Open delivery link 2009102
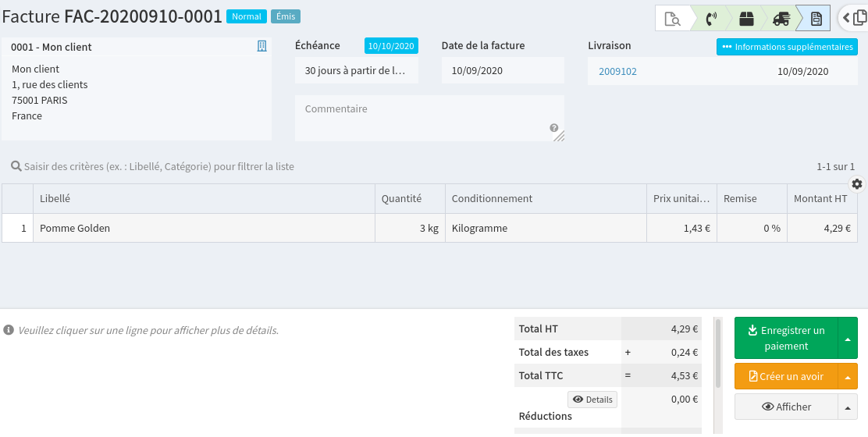 point(617,71)
